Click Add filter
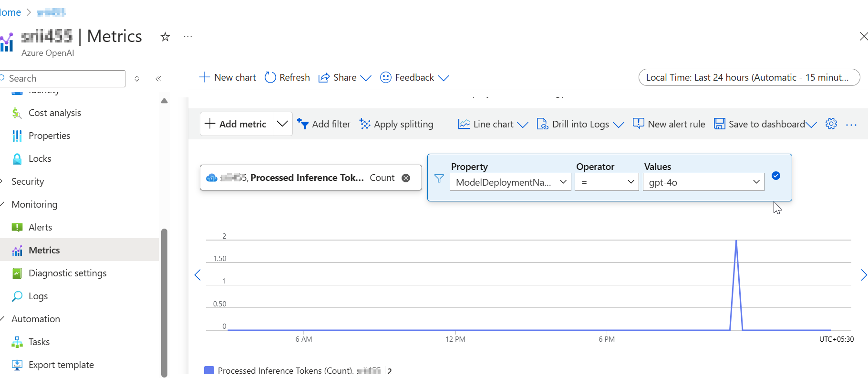Image resolution: width=868 pixels, height=378 pixels. (x=324, y=124)
